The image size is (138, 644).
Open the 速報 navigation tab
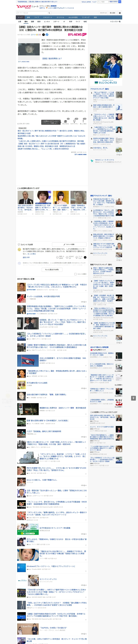28,17
